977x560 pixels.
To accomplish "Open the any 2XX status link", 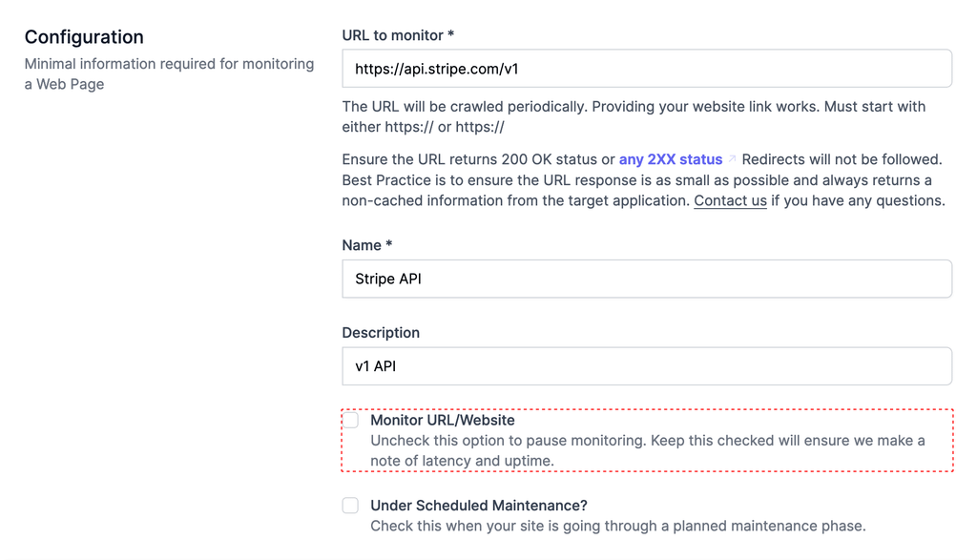I will [671, 159].
